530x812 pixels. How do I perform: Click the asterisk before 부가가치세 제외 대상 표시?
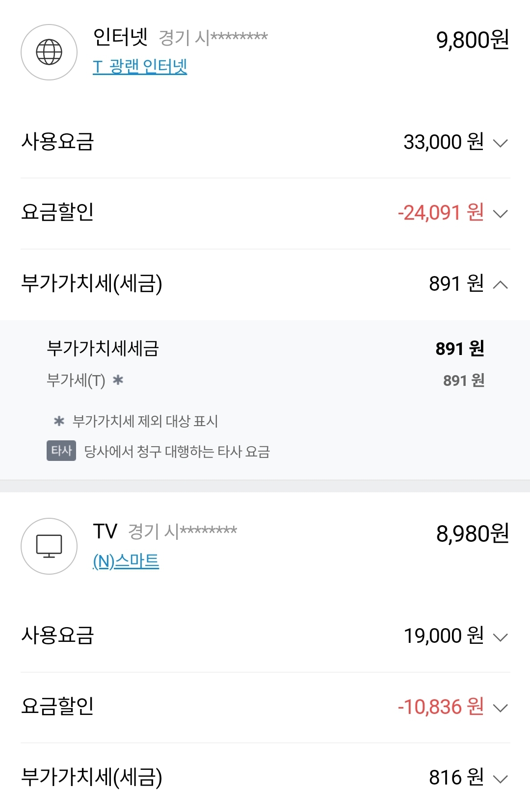59,421
